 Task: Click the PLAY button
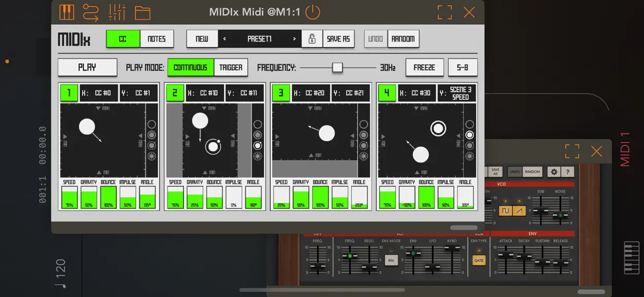(88, 68)
